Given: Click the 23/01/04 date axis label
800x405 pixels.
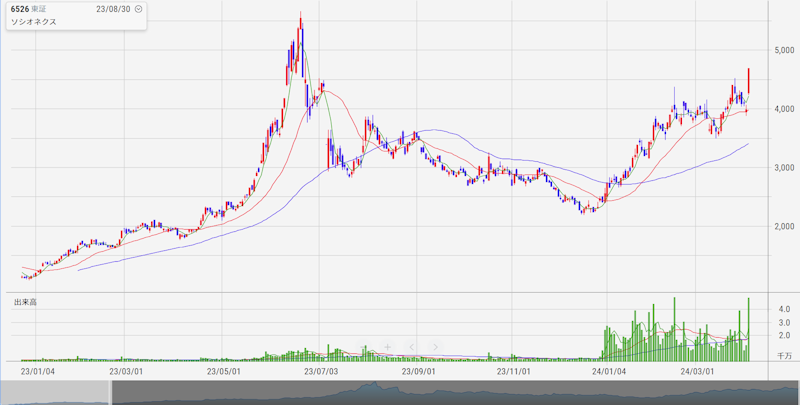Looking at the screenshot, I should tap(36, 371).
